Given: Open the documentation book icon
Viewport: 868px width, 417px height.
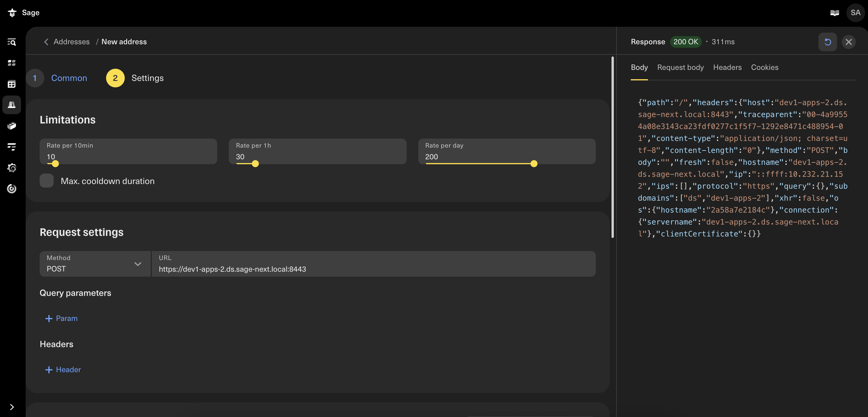Looking at the screenshot, I should click(x=835, y=13).
